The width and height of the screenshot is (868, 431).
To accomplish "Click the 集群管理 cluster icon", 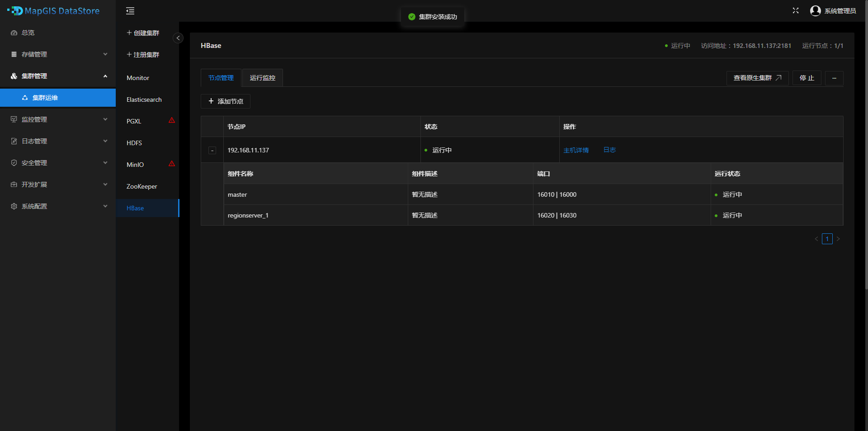I will click(14, 76).
